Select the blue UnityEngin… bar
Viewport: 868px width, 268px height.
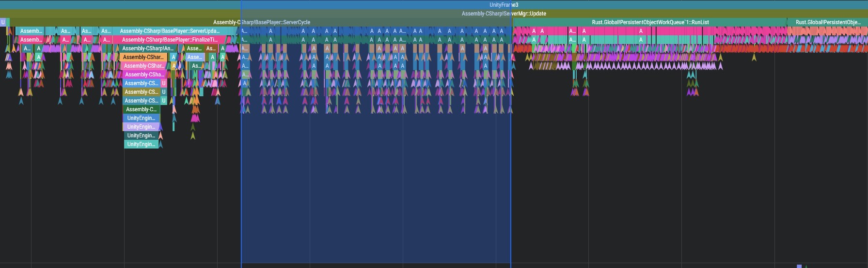141,118
